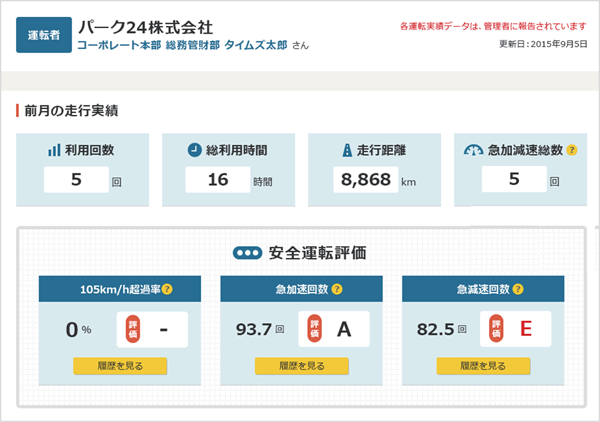Click the bar chart icon beside 利用回数
Image resolution: width=600 pixels, height=422 pixels.
[x=54, y=150]
